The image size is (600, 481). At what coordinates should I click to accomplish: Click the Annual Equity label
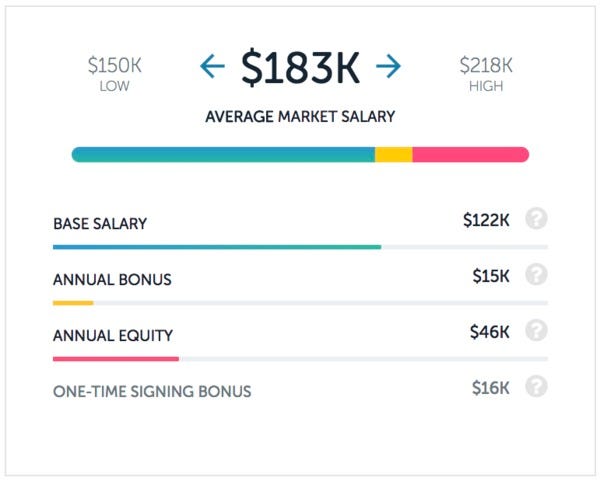click(x=111, y=336)
